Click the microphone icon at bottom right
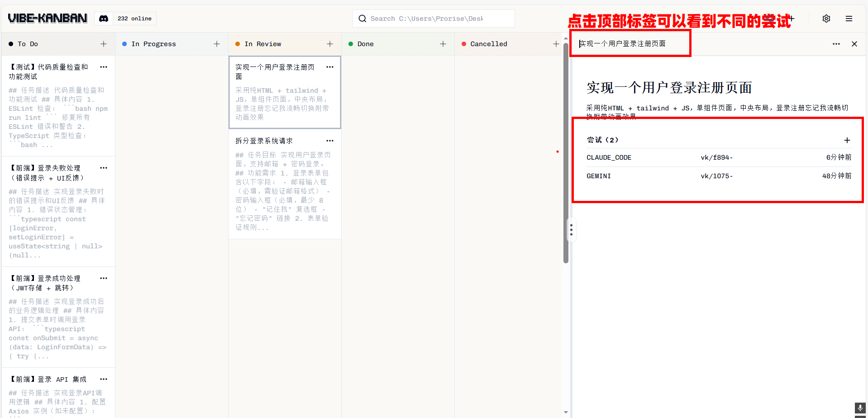868x418 pixels. tap(860, 408)
